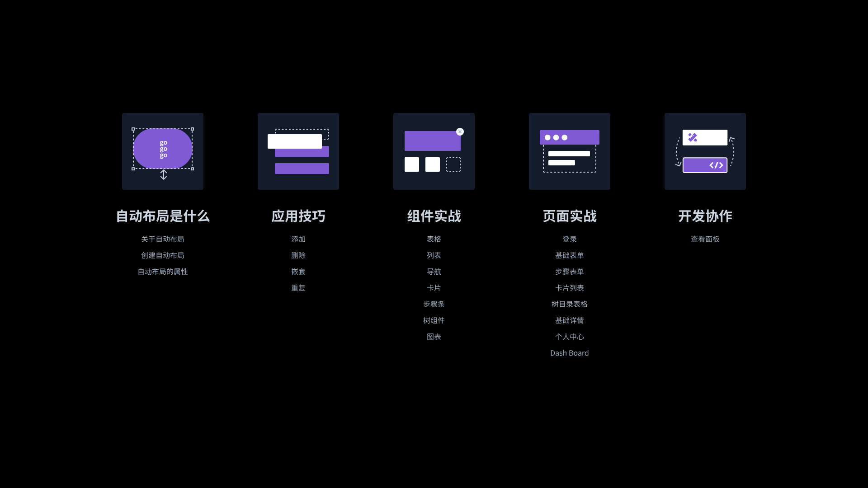Click the purple stacked bars icon
This screenshot has width=868, height=488.
[299, 151]
